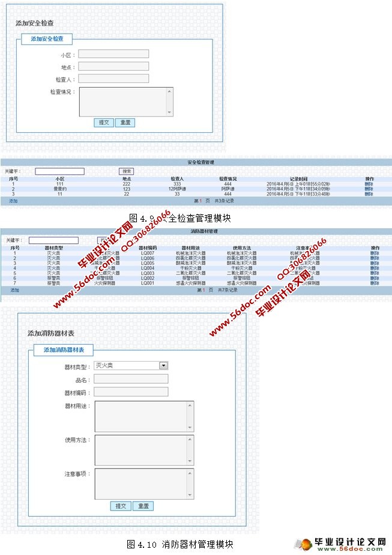This screenshot has width=392, height=555.
Task: Click scroll-up arrow of 使用方法 text area
Action: pyautogui.click(x=190, y=439)
